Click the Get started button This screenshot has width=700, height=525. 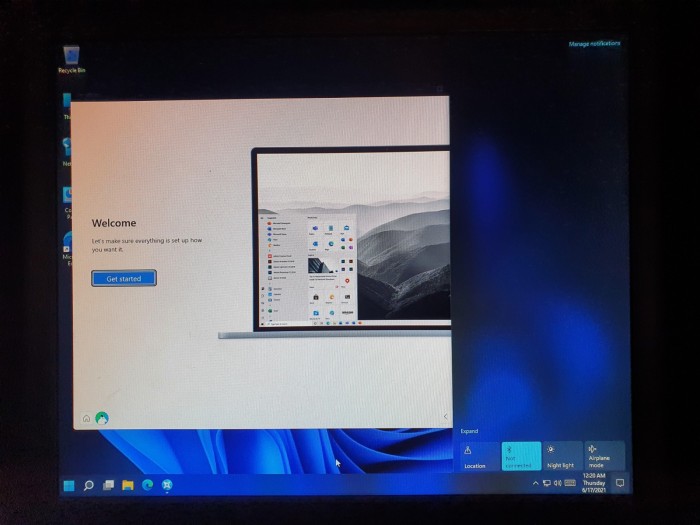[x=124, y=278]
